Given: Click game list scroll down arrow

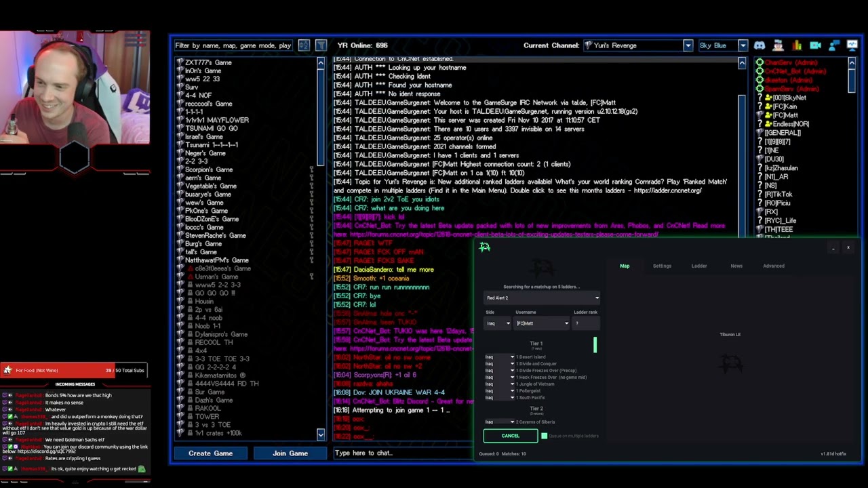Looking at the screenshot, I should coord(321,434).
